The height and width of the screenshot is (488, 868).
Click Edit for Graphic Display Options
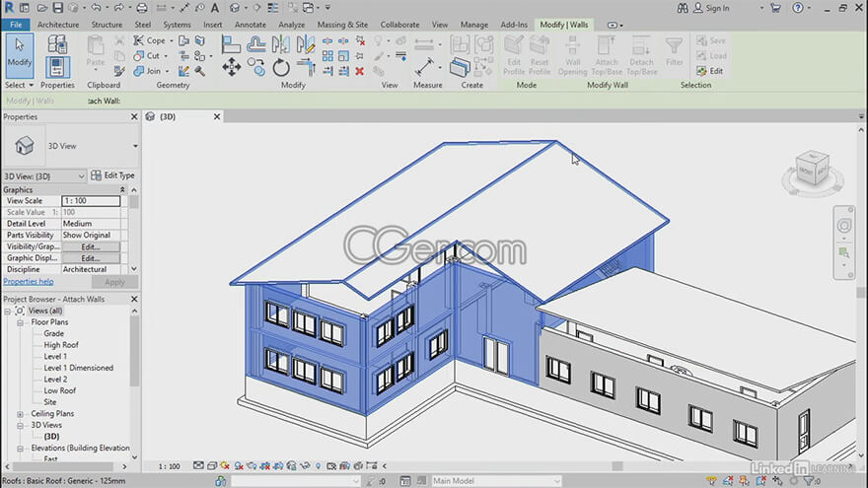[x=91, y=258]
